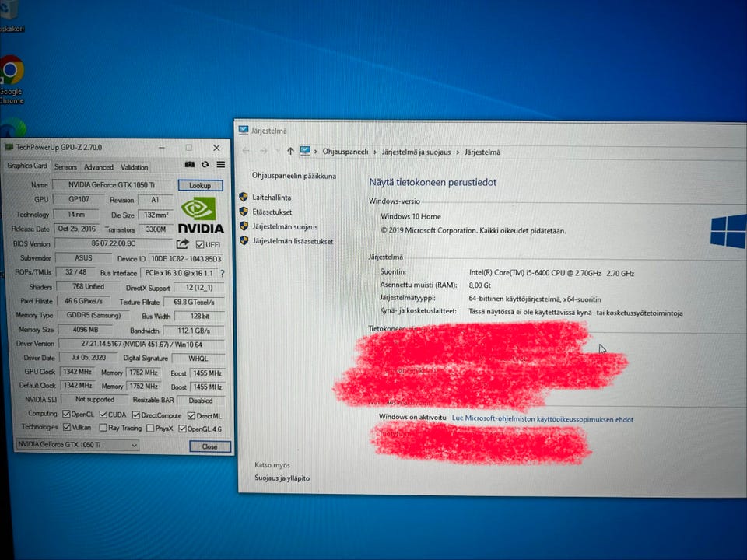
Task: Click the Driver Version field
Action: [142, 344]
